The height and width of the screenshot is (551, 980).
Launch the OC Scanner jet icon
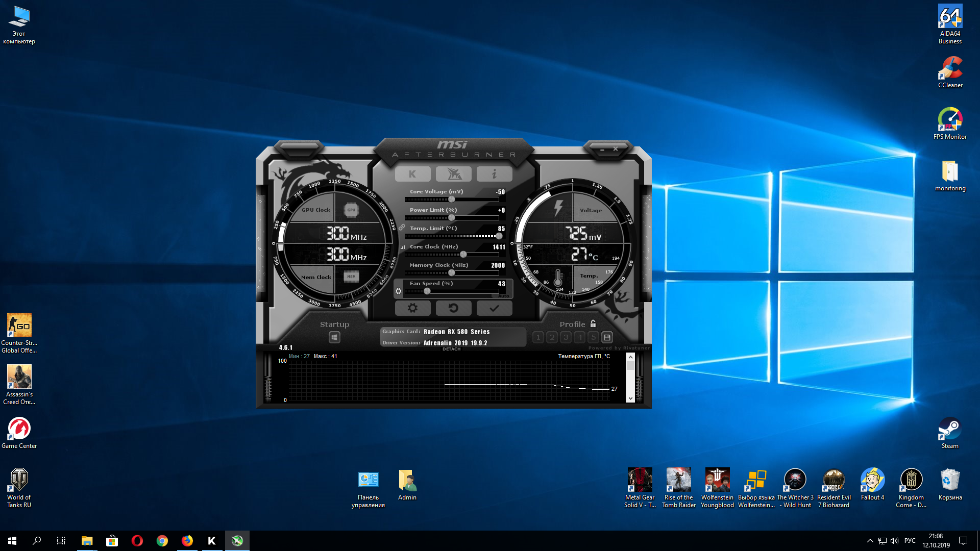[x=453, y=174]
